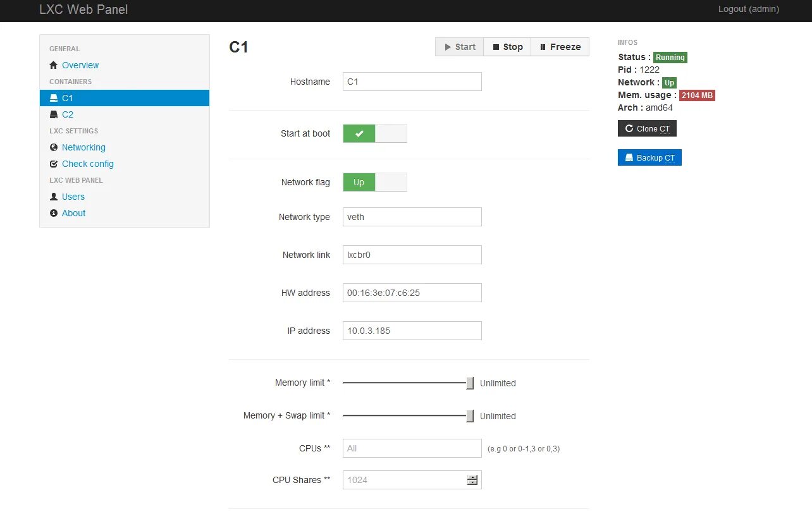Viewport: 812px width, 514px height.
Task: Click the Running status badge
Action: (670, 57)
